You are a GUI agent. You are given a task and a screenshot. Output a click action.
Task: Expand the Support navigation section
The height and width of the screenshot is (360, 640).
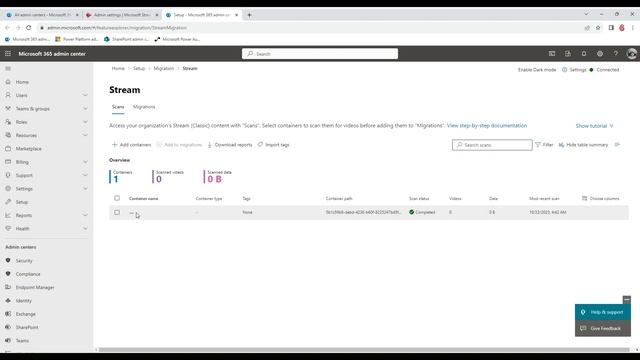(x=85, y=175)
